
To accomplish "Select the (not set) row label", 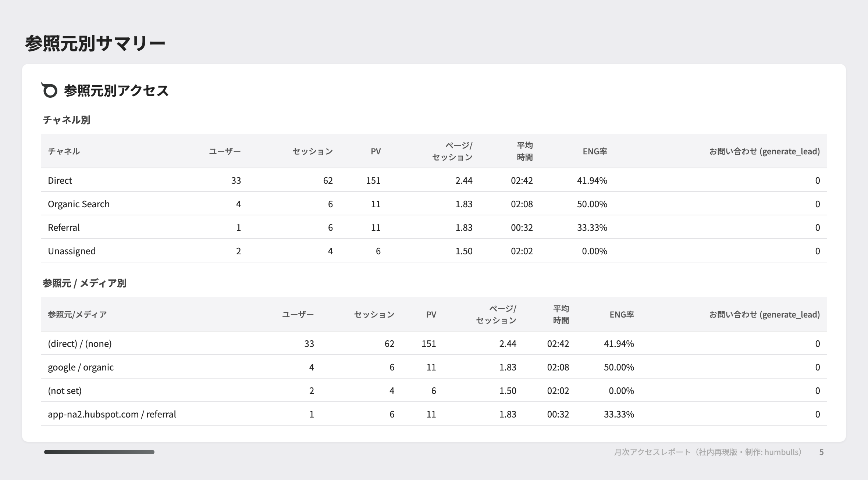I will point(65,391).
